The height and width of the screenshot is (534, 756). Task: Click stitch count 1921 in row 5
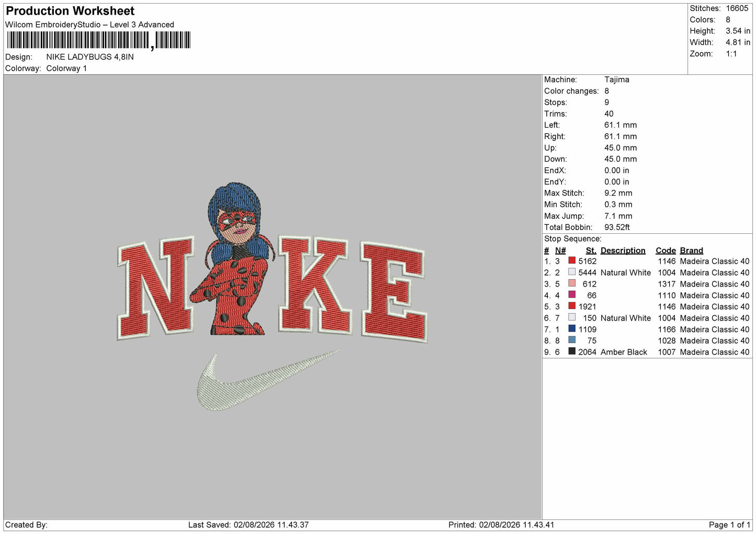587,306
